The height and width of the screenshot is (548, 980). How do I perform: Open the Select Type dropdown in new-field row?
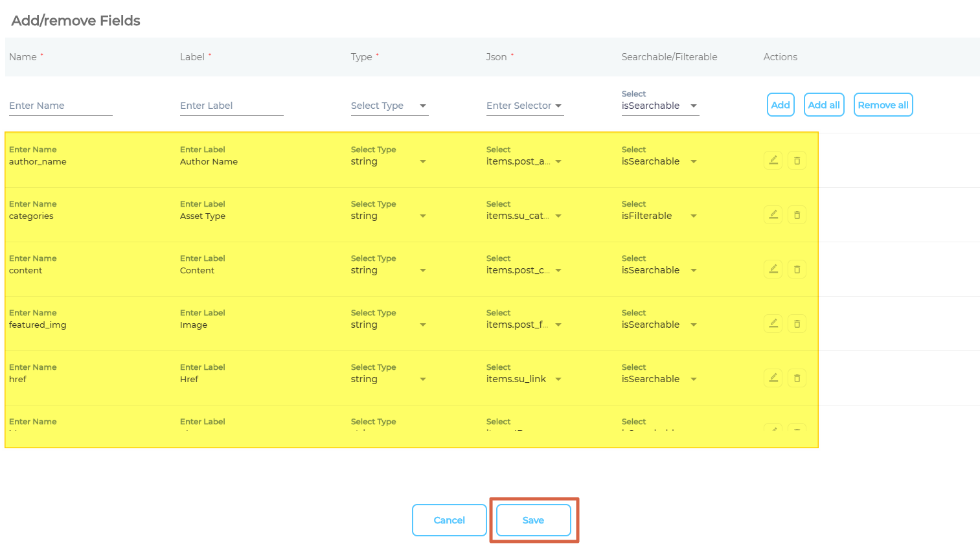pos(389,106)
